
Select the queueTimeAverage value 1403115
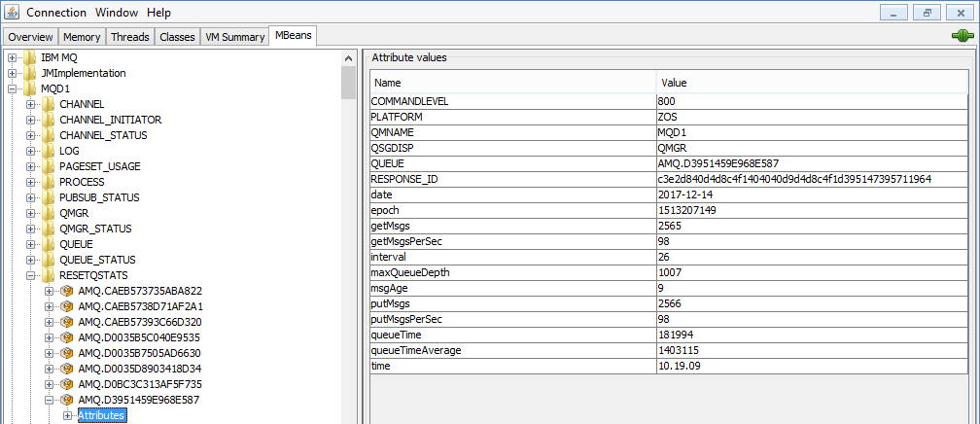click(x=811, y=350)
